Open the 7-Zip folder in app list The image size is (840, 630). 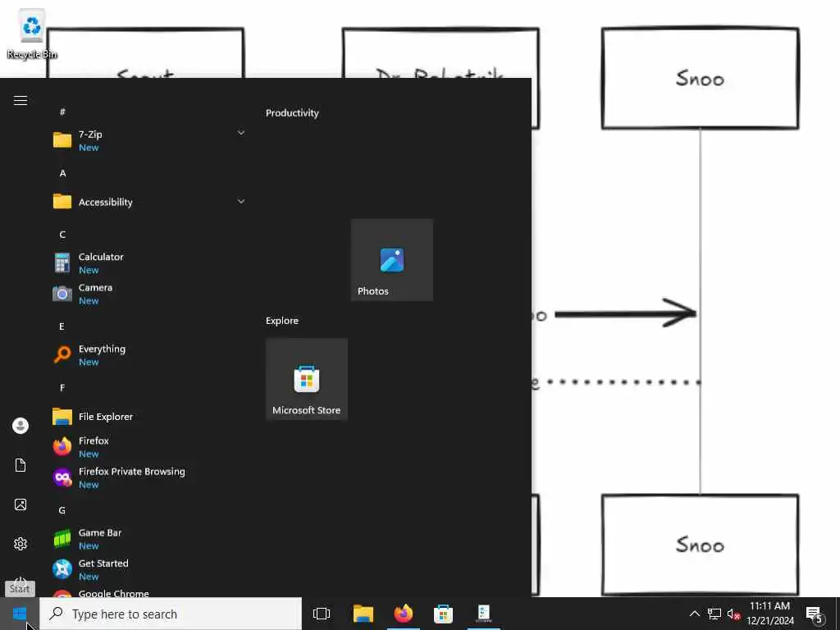(x=148, y=140)
